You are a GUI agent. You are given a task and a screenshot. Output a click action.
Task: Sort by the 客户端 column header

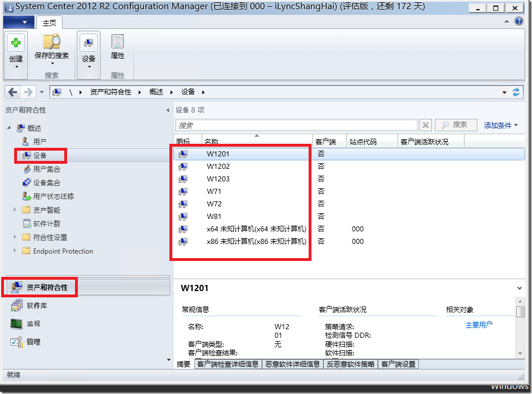[x=330, y=141]
